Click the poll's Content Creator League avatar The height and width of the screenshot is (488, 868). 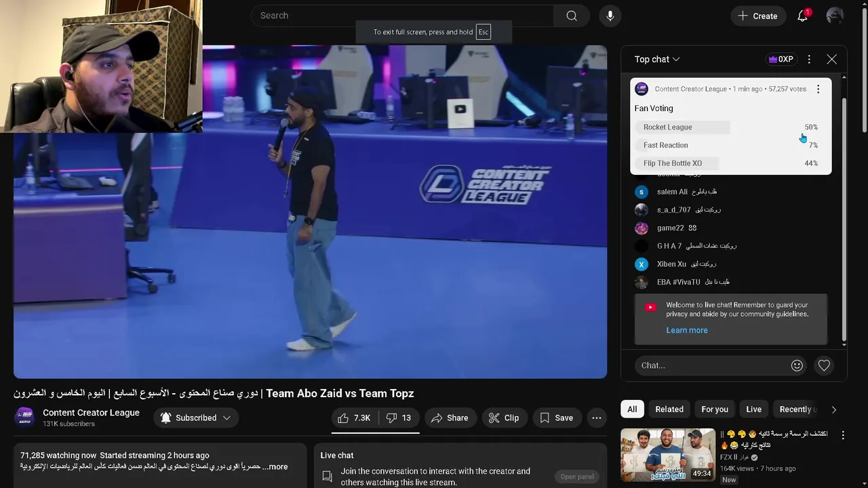point(642,89)
